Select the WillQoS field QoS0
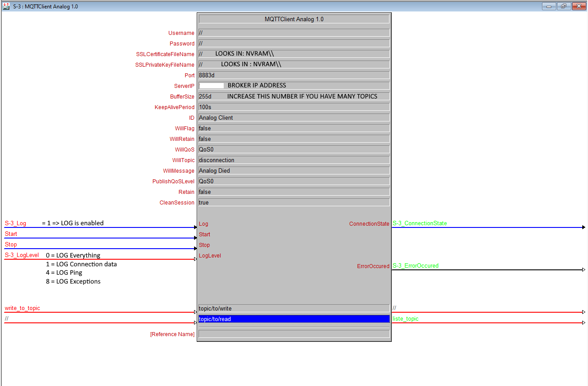 tap(294, 149)
